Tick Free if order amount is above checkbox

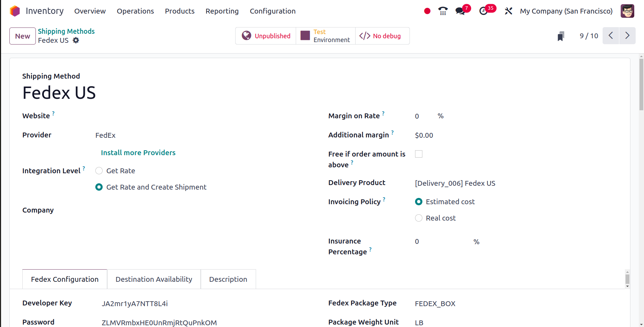coord(419,154)
